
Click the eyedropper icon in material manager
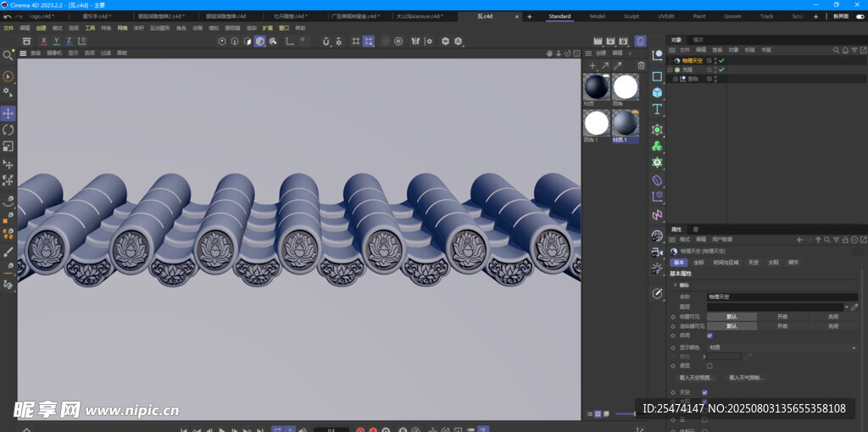(618, 65)
